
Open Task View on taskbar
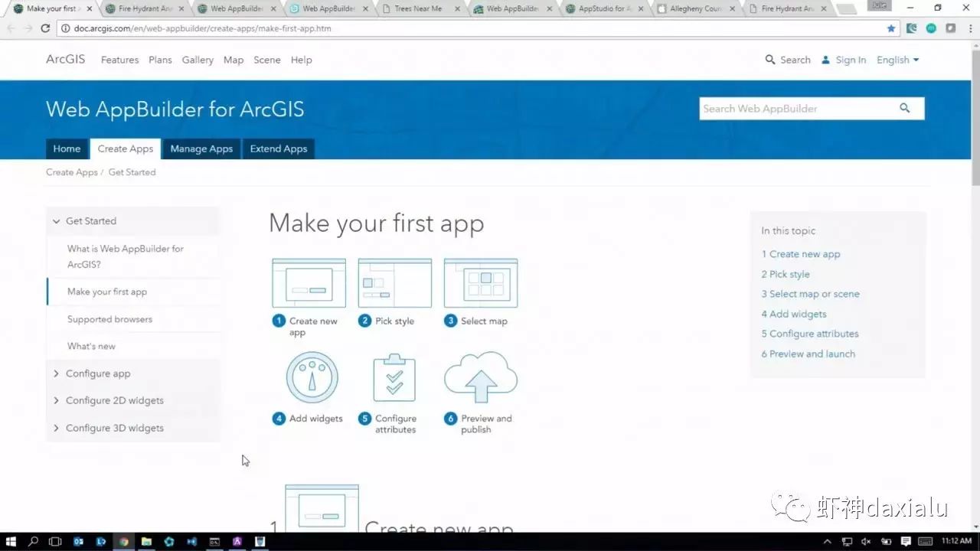55,542
